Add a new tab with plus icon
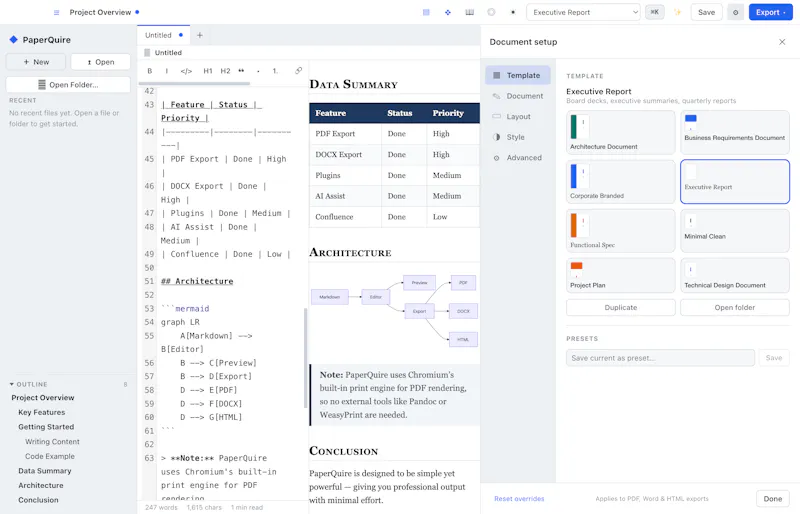The height and width of the screenshot is (514, 800). point(200,35)
